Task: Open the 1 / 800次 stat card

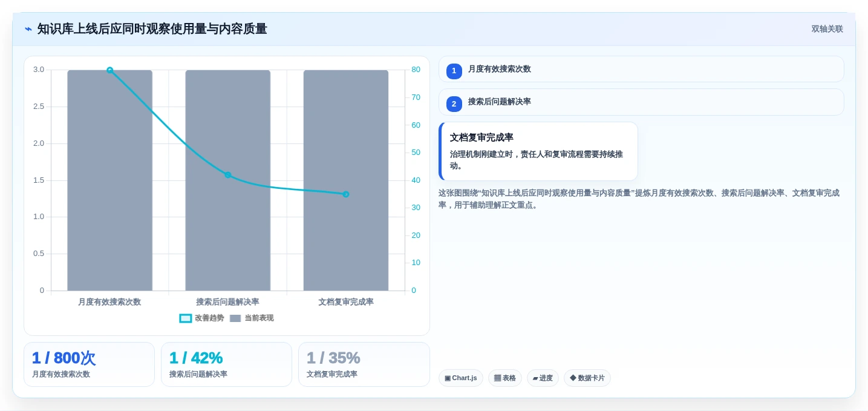Action: (89, 364)
